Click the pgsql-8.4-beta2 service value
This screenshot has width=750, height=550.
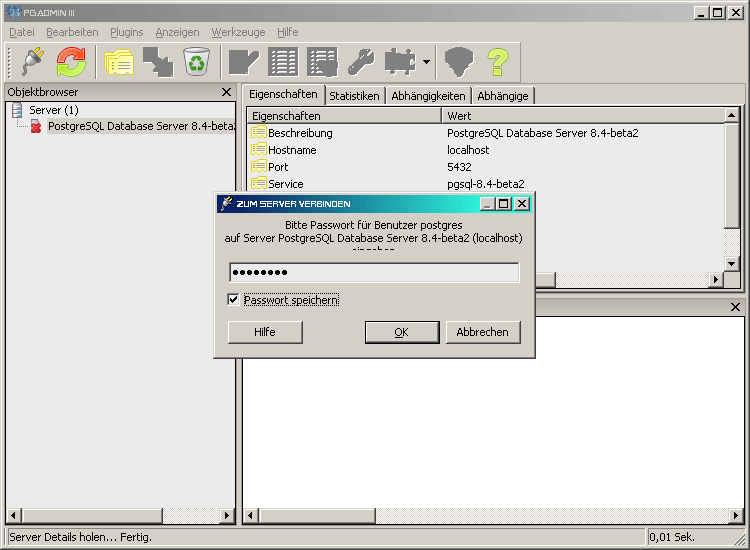point(485,184)
